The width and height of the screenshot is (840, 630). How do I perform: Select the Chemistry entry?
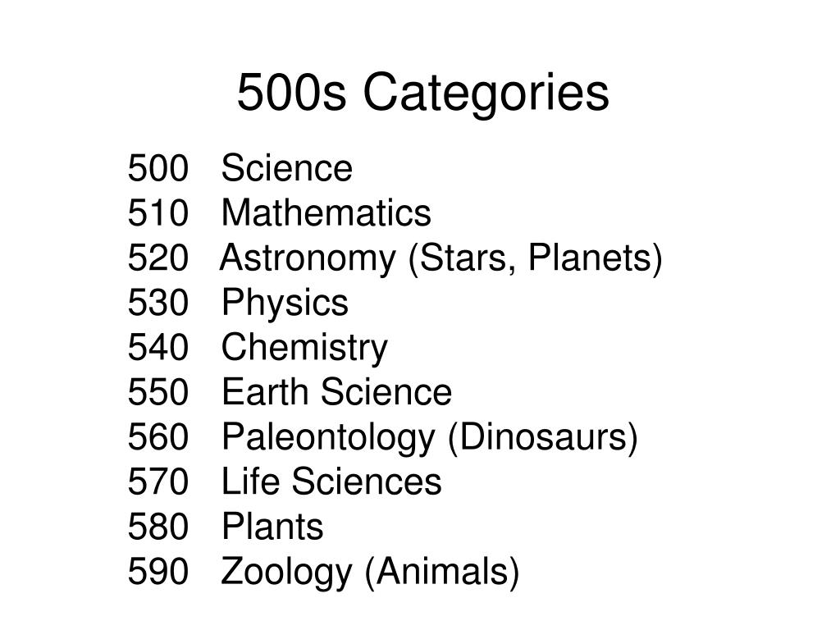(305, 348)
